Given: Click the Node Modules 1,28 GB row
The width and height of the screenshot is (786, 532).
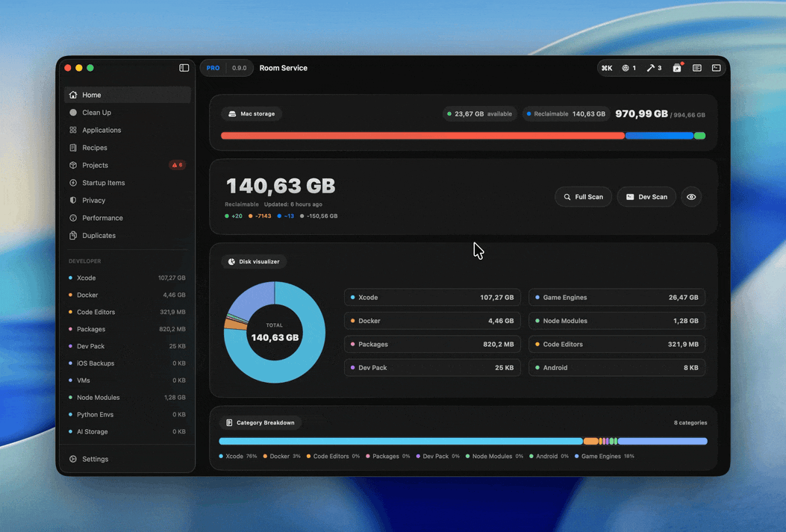Looking at the screenshot, I should pyautogui.click(x=617, y=321).
